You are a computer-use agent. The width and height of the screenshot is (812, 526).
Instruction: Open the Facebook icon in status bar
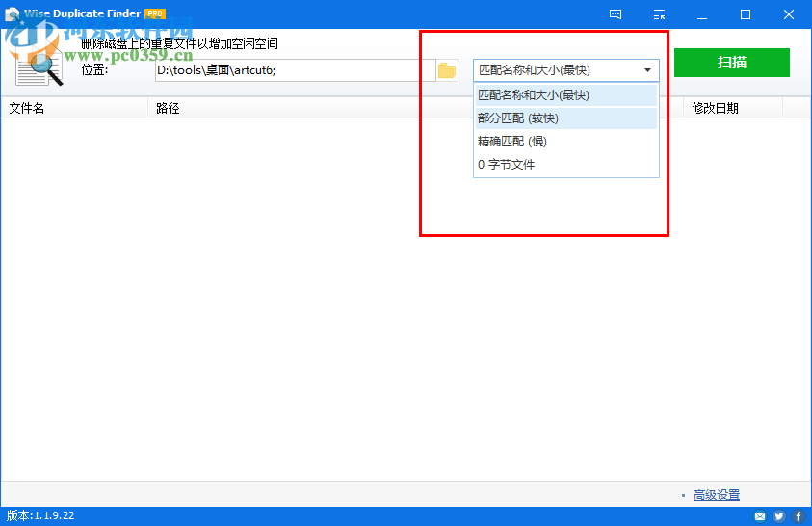pos(798,516)
